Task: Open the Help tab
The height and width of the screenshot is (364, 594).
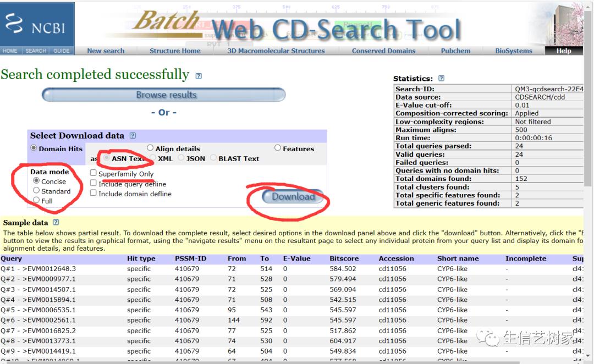Action: coord(564,51)
